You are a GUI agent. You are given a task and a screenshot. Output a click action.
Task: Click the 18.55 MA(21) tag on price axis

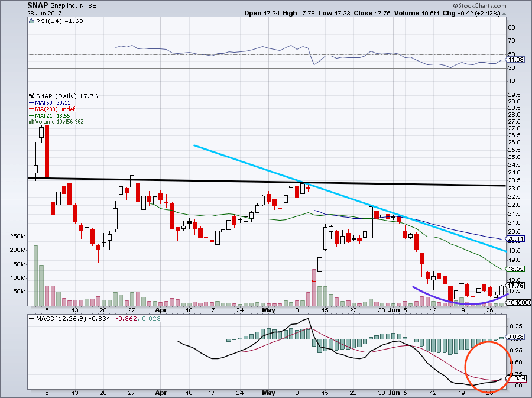[516, 268]
